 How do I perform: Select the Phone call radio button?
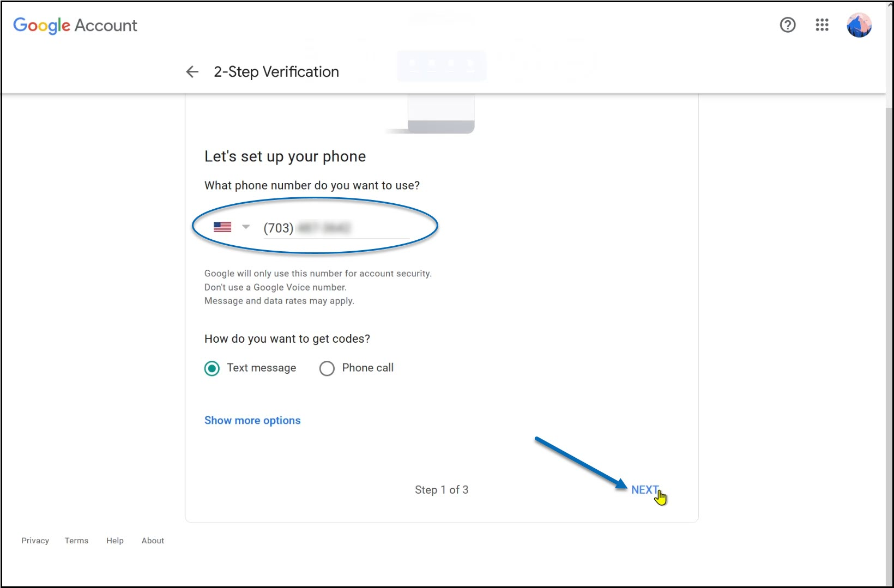click(x=327, y=368)
